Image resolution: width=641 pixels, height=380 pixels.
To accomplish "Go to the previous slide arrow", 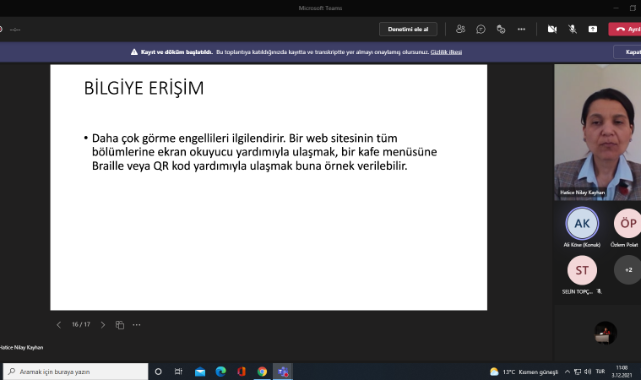I will coord(58,325).
